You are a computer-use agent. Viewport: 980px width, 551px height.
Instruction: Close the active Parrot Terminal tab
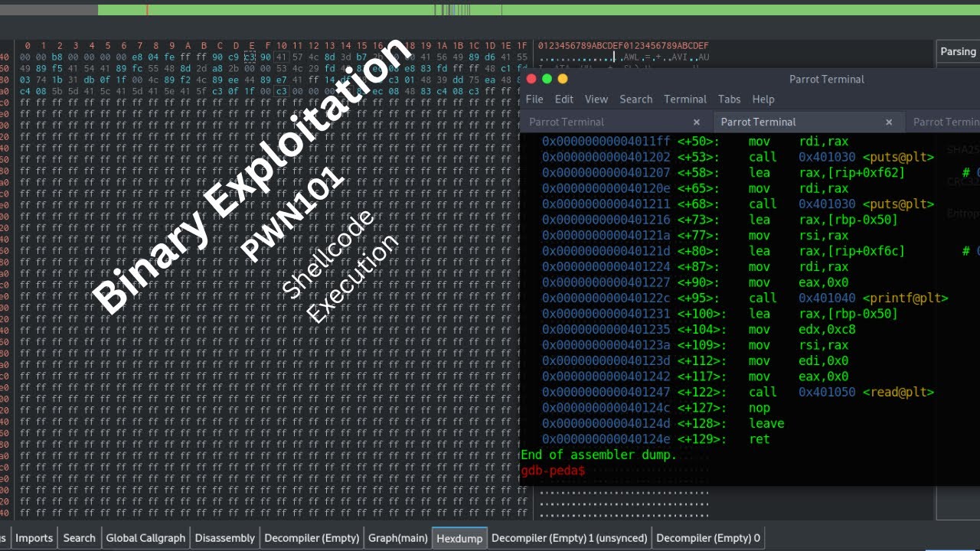click(x=889, y=122)
